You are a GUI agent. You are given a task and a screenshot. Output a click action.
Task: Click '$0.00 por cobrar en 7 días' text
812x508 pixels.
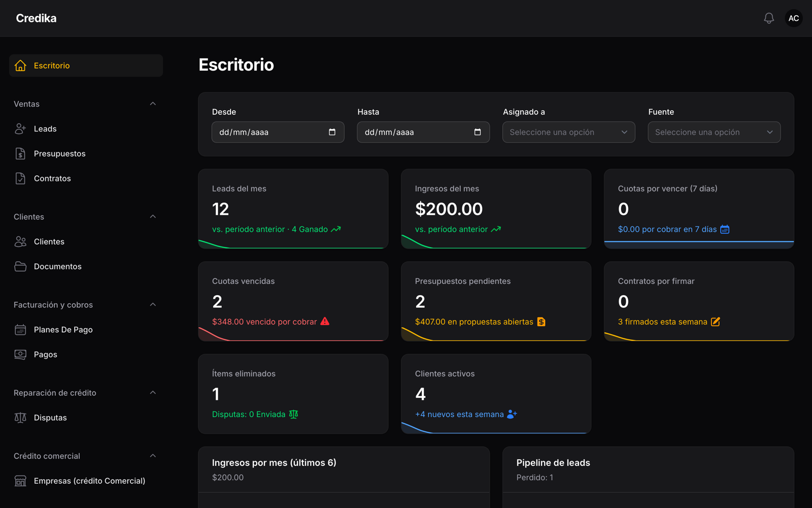click(667, 229)
